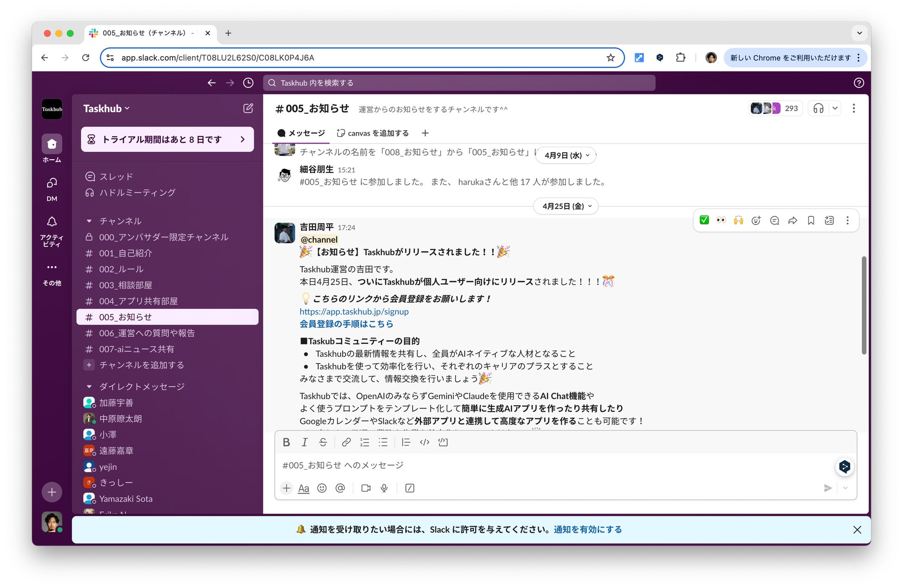Click the strikethrough formatting icon
This screenshot has width=903, height=588.
tap(323, 442)
